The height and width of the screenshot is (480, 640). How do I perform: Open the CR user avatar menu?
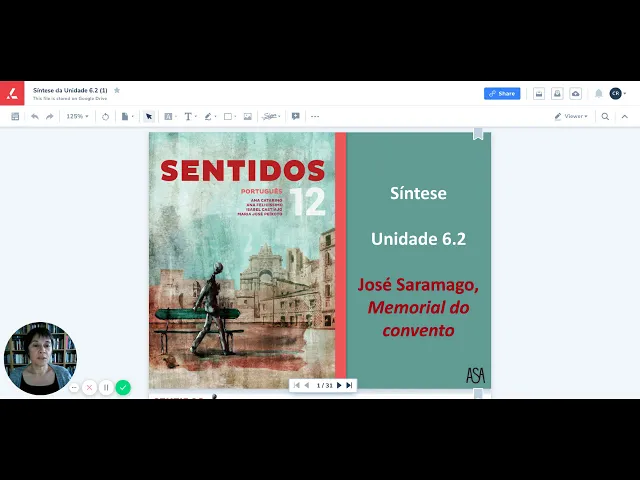click(616, 93)
